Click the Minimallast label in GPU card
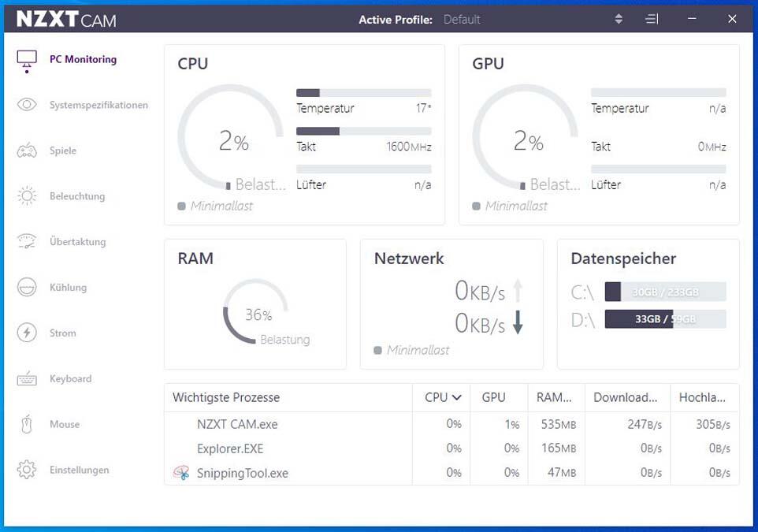This screenshot has width=758, height=532. point(516,206)
